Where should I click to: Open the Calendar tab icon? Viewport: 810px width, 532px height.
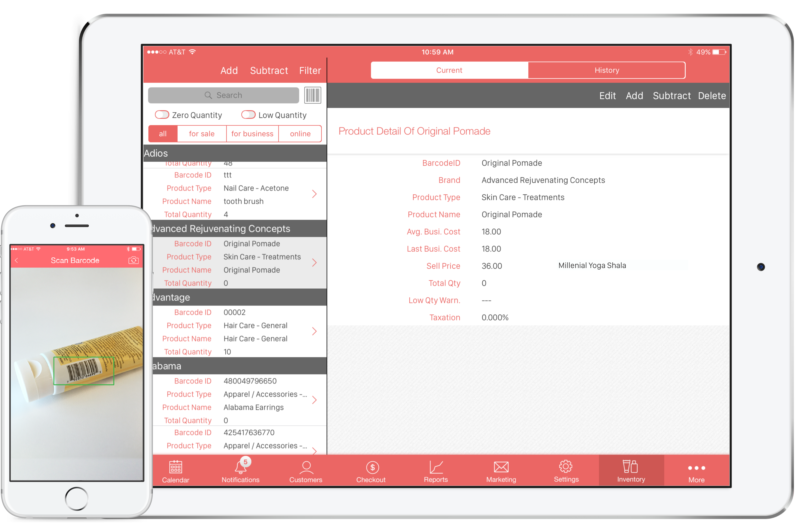176,467
